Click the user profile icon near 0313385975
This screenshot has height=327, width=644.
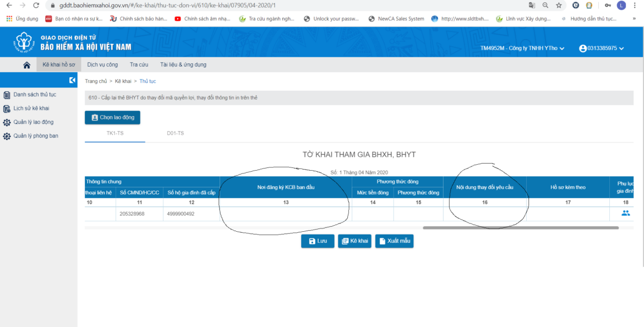[x=583, y=48]
